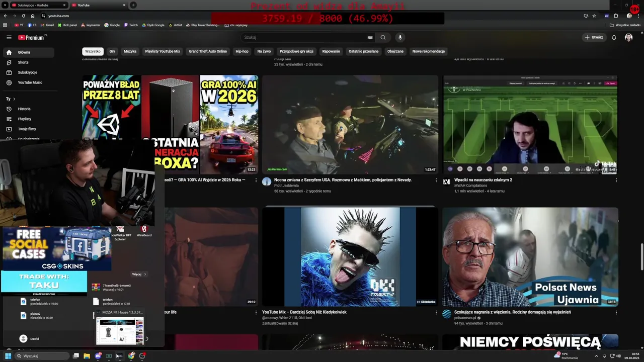Screen dimensions: 644x362
Task: Open the on-screen keyboard in search box
Action: pyautogui.click(x=370, y=37)
